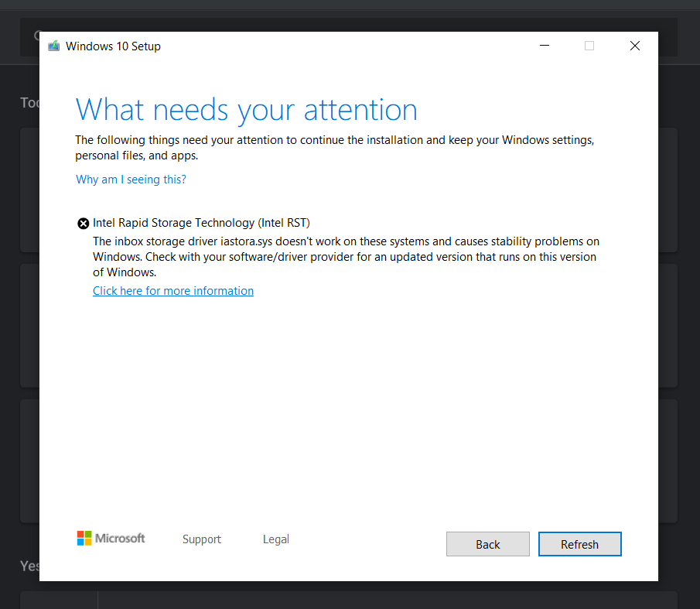700x609 pixels.
Task: Click the iastora.sys driver description text
Action: click(345, 257)
